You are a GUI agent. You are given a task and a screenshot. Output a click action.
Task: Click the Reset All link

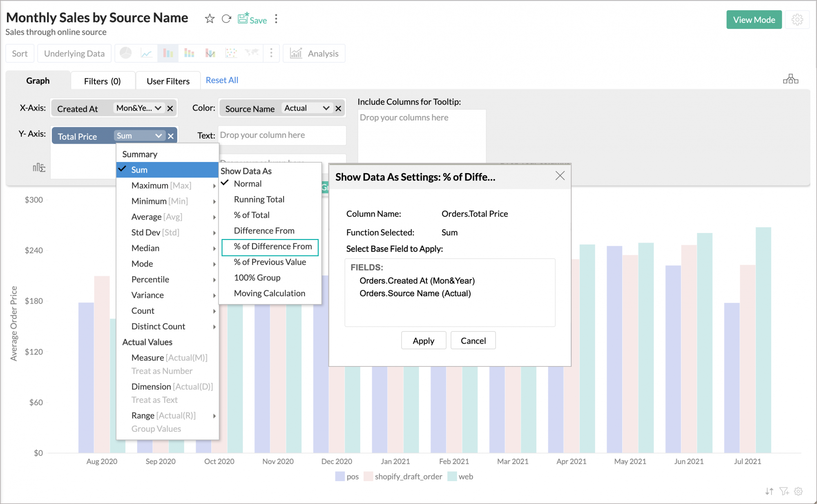click(222, 80)
